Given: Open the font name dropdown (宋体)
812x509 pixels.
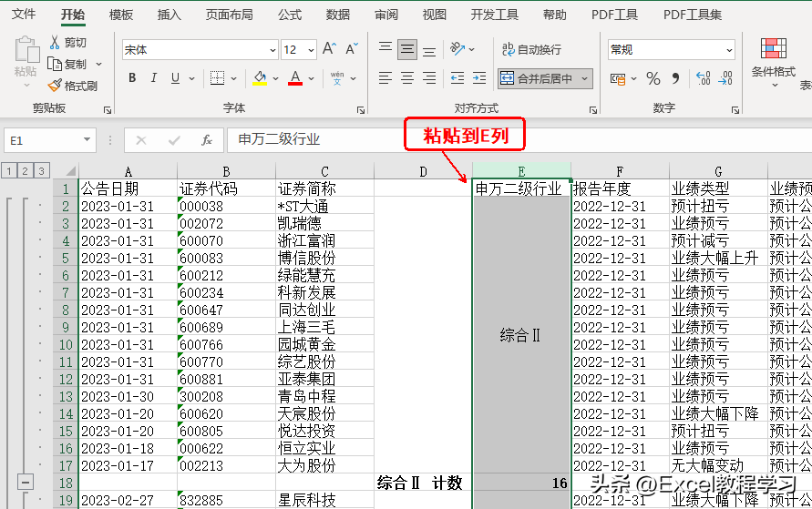Looking at the screenshot, I should coord(273,50).
